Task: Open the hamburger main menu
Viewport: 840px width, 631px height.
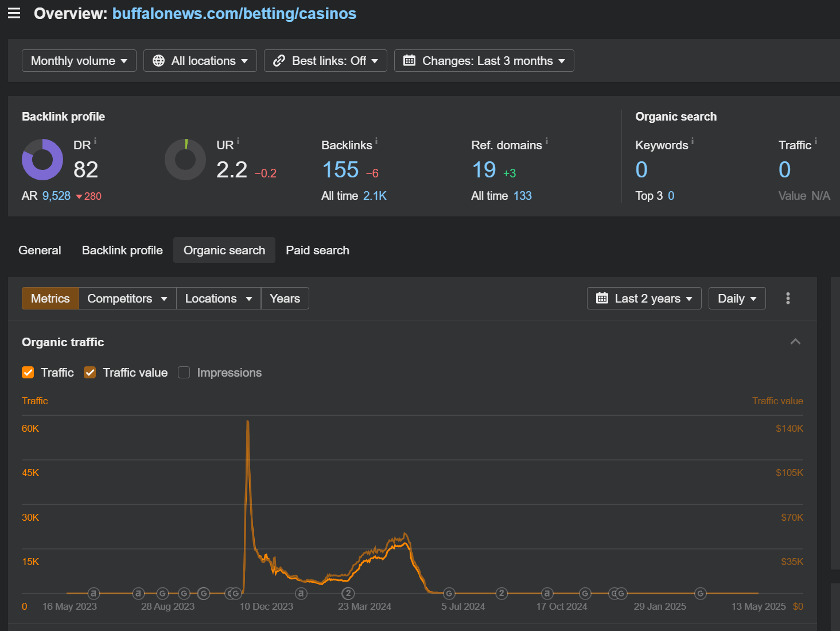Action: [x=14, y=13]
